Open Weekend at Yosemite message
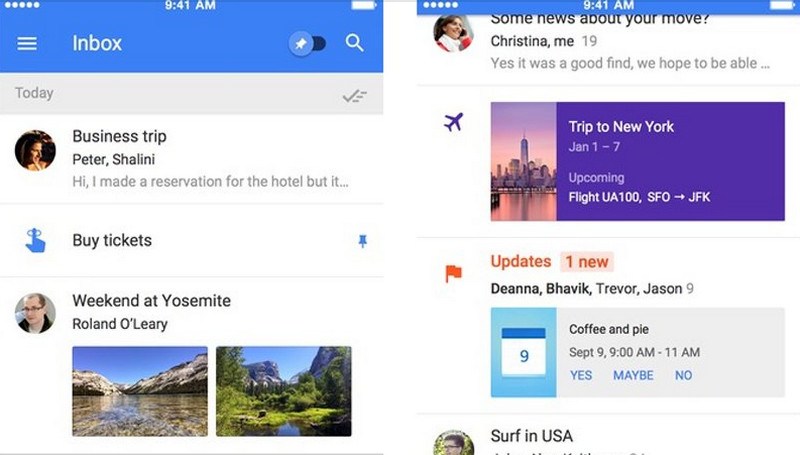The width and height of the screenshot is (800, 455). point(191,311)
